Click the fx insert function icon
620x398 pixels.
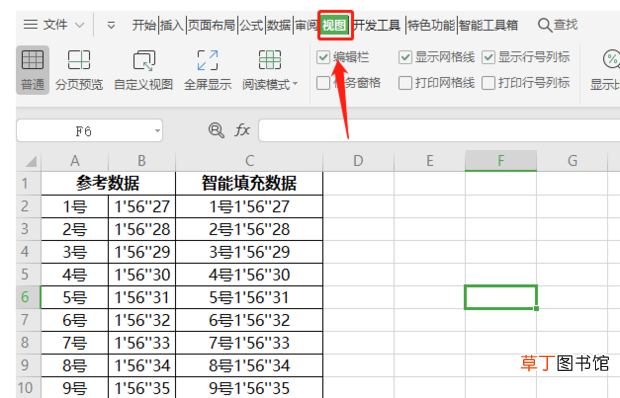242,130
